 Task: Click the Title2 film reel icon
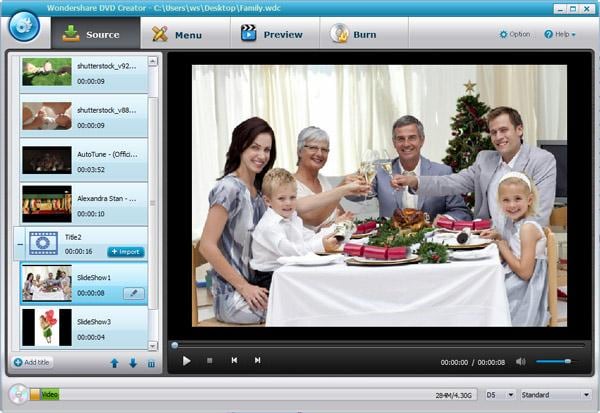[44, 243]
